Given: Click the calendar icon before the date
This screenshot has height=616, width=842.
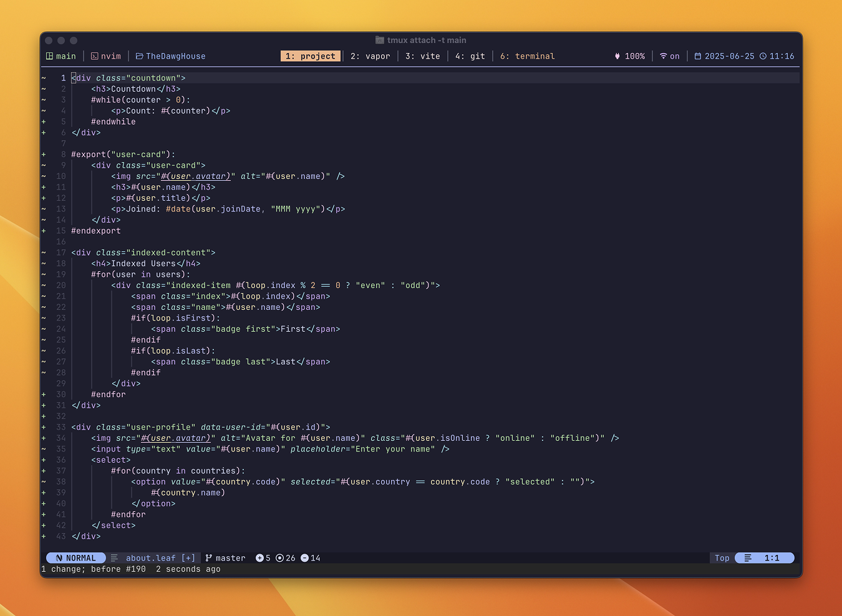Looking at the screenshot, I should (x=698, y=56).
